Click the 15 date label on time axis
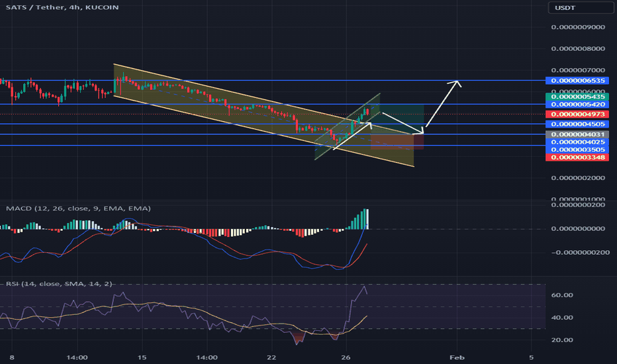Screen dimensions: 617x364 click(142, 357)
